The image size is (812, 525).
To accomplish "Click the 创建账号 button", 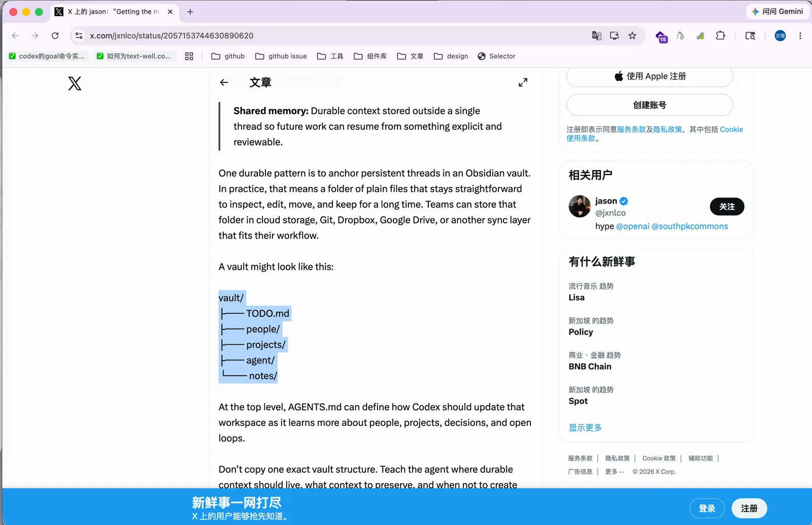I will point(650,105).
